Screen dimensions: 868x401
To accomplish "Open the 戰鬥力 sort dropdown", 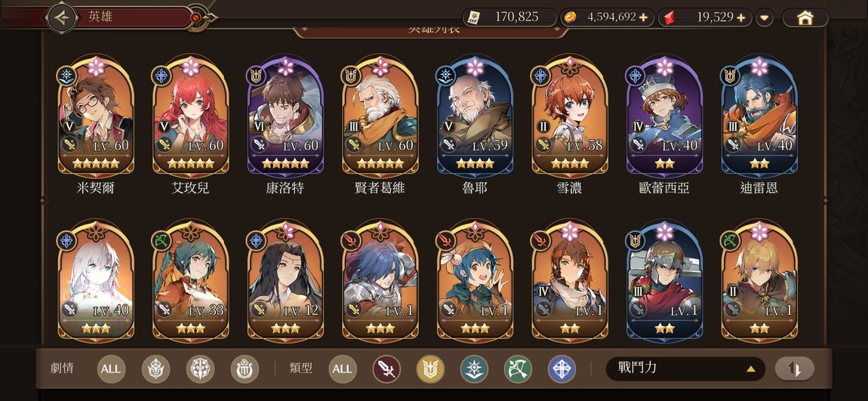I will click(685, 369).
